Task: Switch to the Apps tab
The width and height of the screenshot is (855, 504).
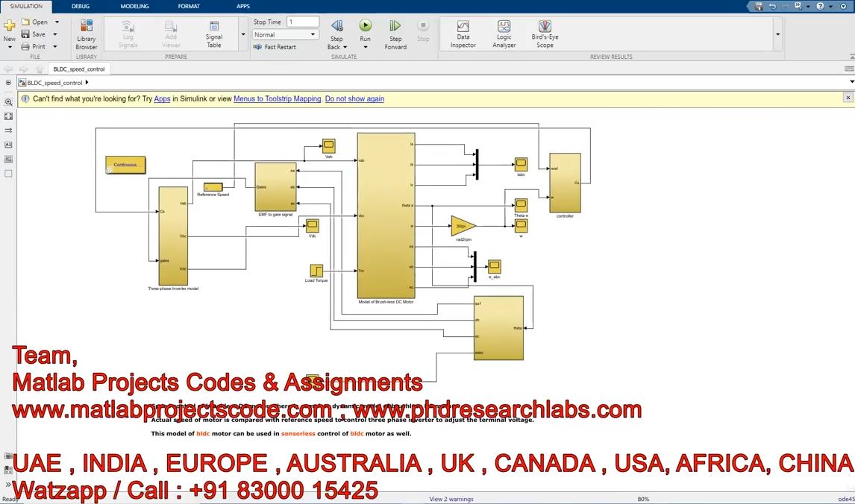Action: [x=243, y=6]
